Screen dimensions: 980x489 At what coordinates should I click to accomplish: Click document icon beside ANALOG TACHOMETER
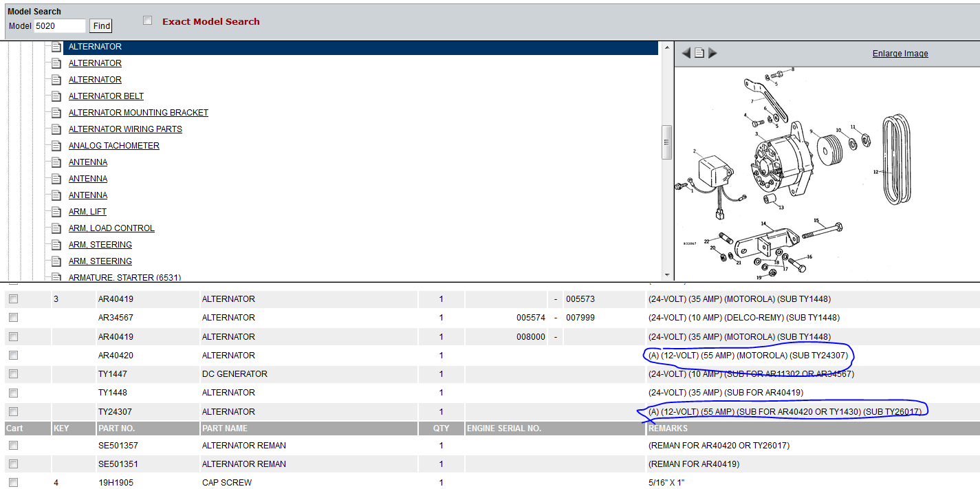click(56, 146)
